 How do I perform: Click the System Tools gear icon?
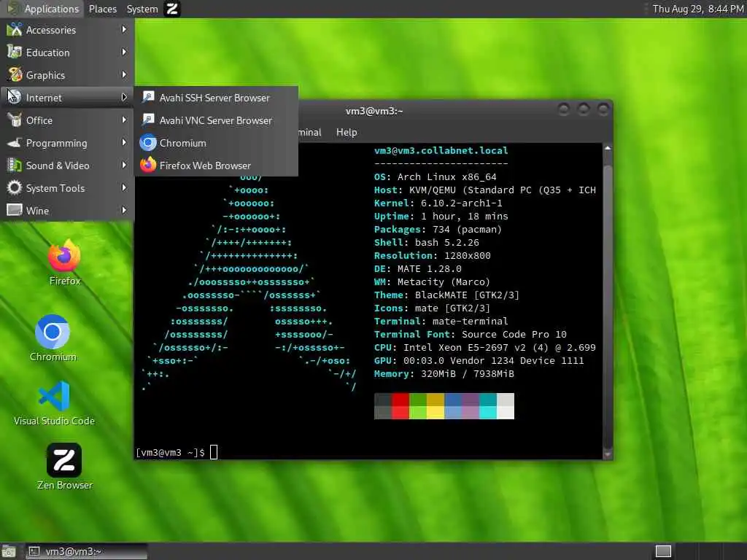(x=15, y=187)
